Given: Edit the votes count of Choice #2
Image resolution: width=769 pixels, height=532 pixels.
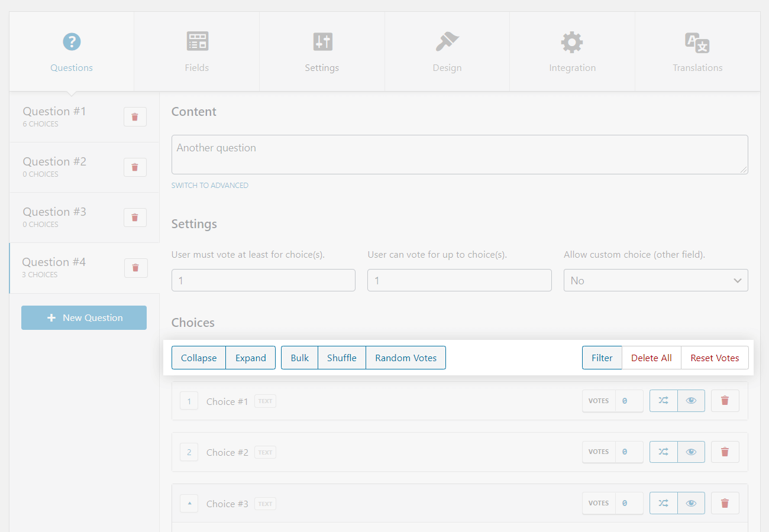Looking at the screenshot, I should click(x=628, y=452).
